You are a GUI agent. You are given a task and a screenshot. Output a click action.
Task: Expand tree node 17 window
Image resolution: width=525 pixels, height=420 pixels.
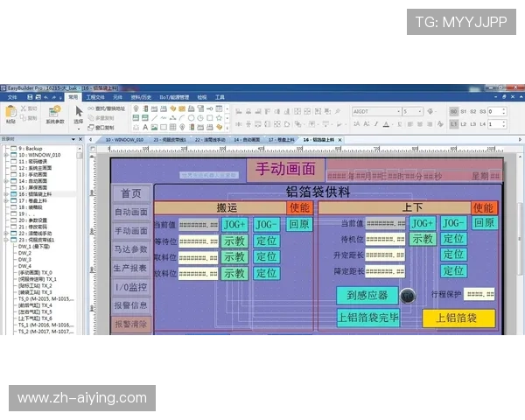[6, 200]
